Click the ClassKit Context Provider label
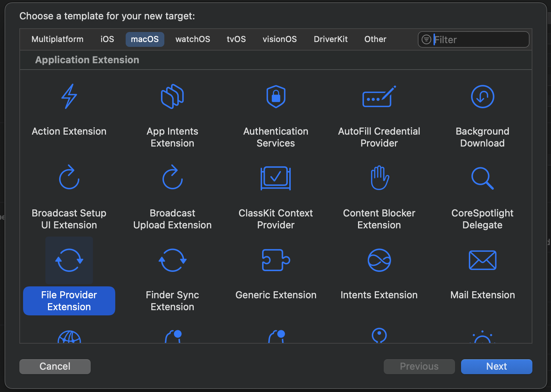The height and width of the screenshot is (392, 551). tap(276, 219)
